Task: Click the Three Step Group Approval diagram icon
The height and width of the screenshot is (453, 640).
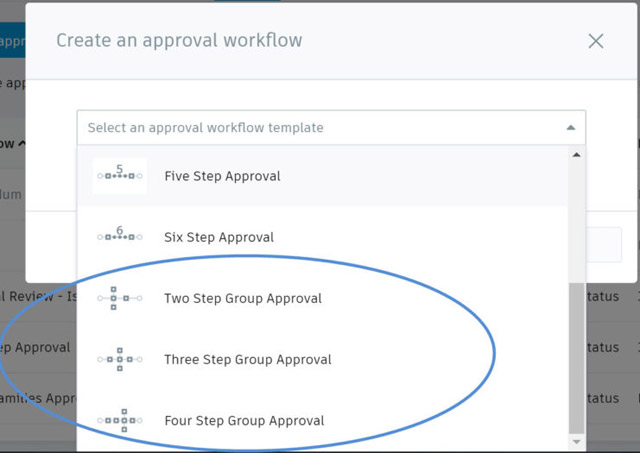Action: pos(120,360)
